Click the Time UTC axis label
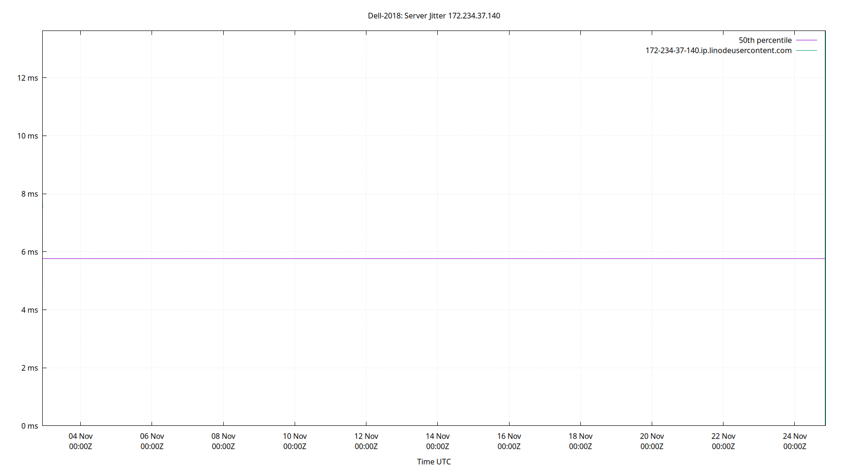The image size is (868, 469). [x=434, y=461]
